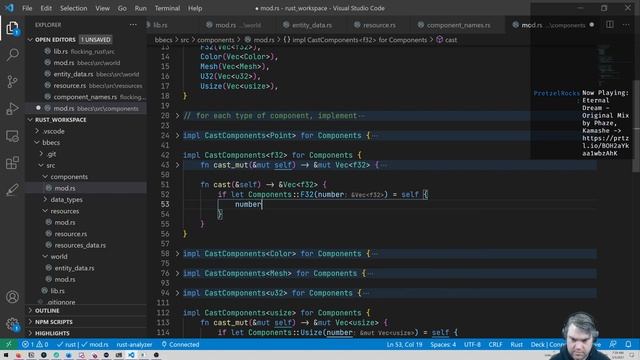This screenshot has height=360, width=640.
Task: Expand the .vscode folder
Action: [x=54, y=131]
